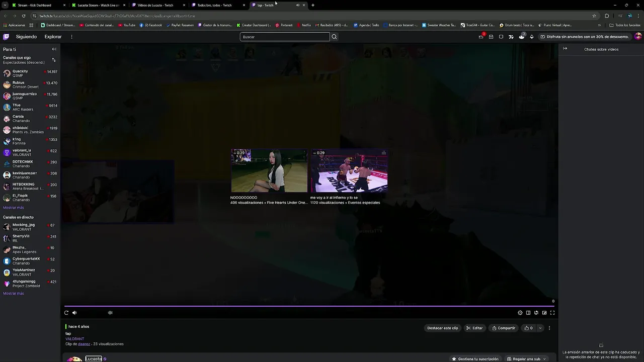Toggle theater mode in the player
Viewport: 644px width, 362px height.
[528, 313]
